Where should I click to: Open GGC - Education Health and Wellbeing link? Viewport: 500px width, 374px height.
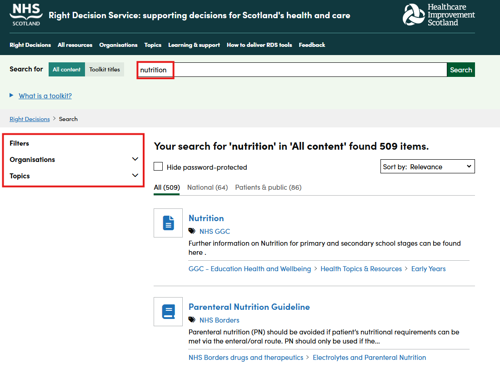tap(250, 269)
